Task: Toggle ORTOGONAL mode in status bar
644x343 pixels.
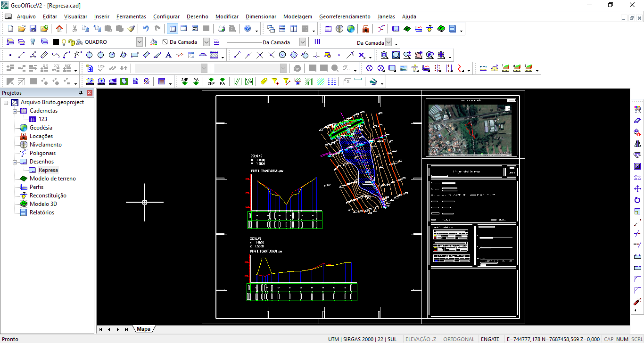Action: tap(459, 339)
